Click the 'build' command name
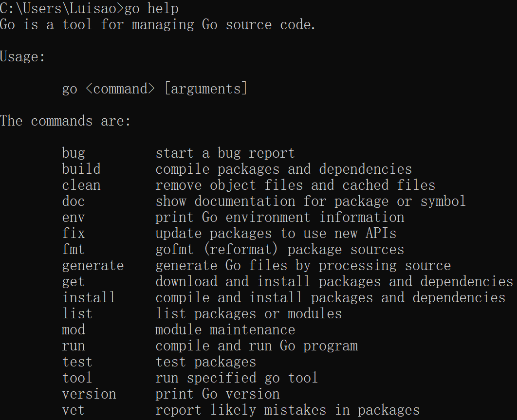This screenshot has height=420, width=517. 81,169
